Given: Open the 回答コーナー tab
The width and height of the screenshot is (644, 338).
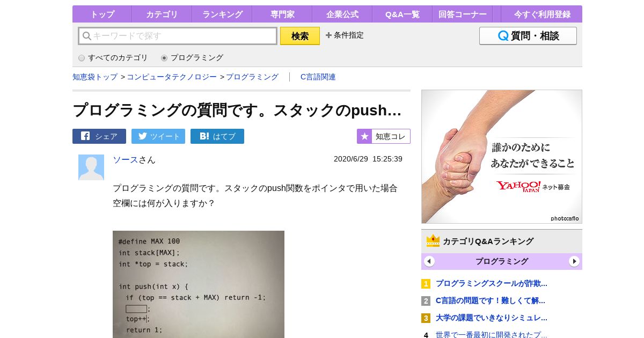Looking at the screenshot, I should coord(463,14).
